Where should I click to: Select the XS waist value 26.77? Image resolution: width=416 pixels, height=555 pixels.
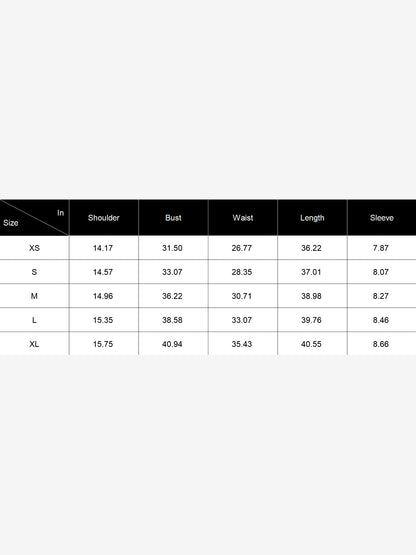pyautogui.click(x=242, y=248)
